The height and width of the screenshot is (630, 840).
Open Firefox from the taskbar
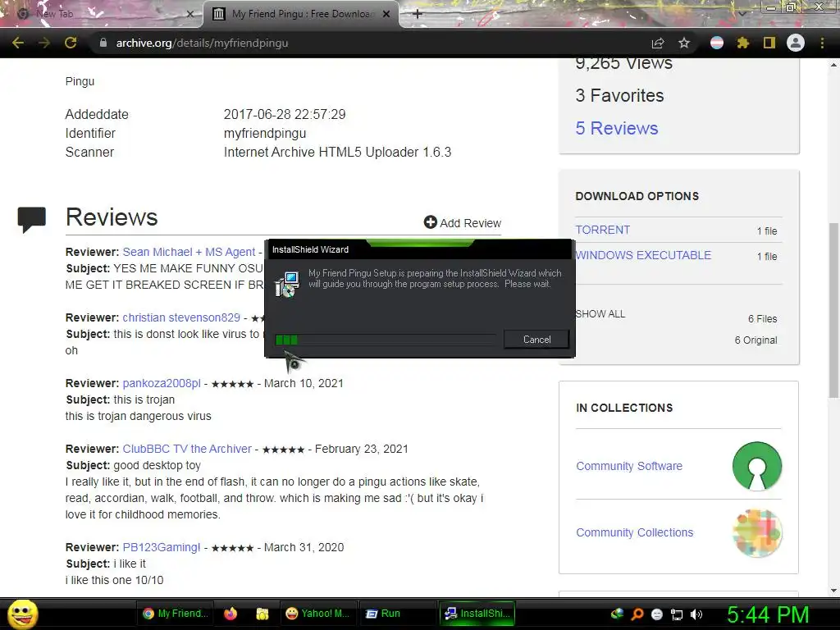231,614
